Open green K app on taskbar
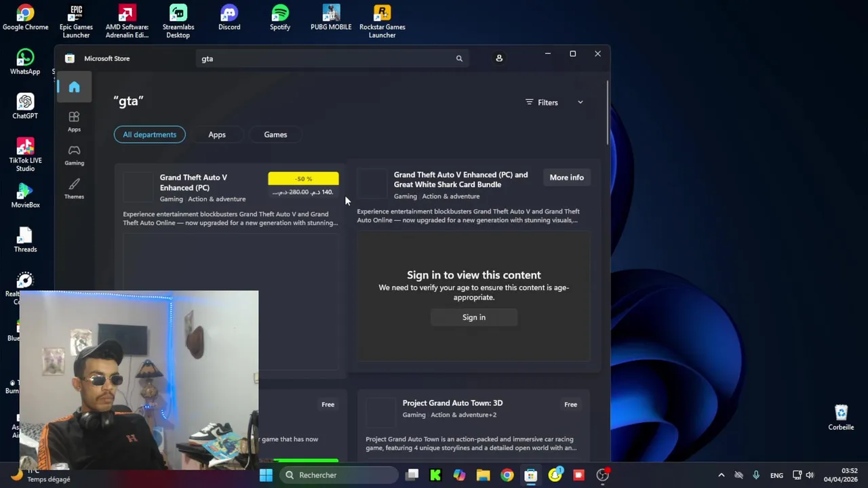Image resolution: width=868 pixels, height=488 pixels. coord(435,475)
